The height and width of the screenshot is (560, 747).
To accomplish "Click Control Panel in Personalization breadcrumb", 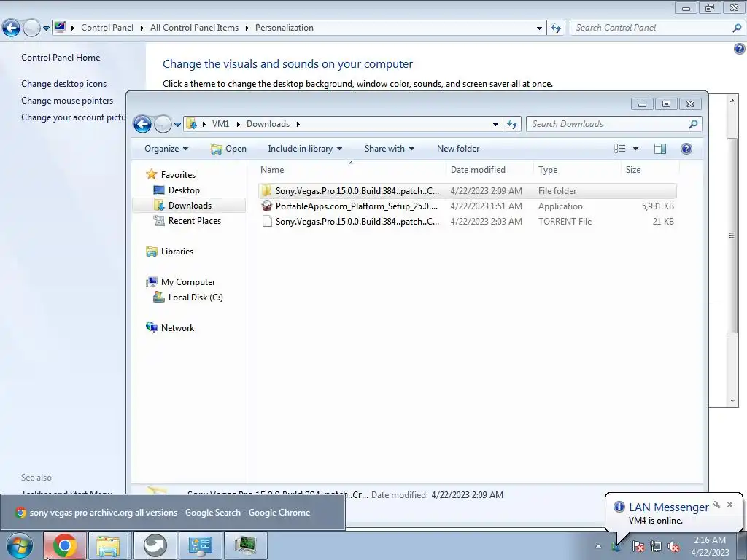I will click(x=107, y=28).
